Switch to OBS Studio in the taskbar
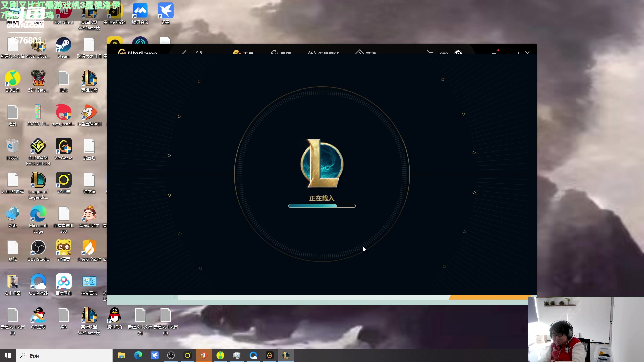This screenshot has height=362, width=644. (x=171, y=355)
